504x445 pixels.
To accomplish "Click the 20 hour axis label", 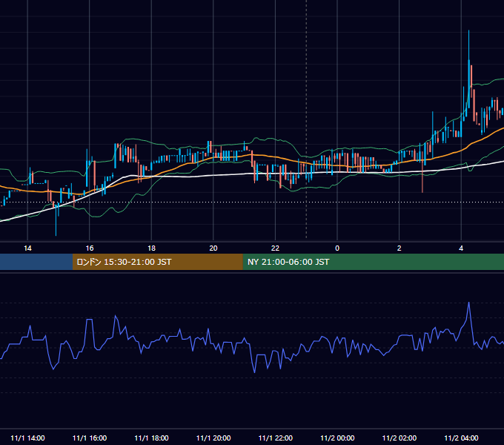I will (213, 248).
